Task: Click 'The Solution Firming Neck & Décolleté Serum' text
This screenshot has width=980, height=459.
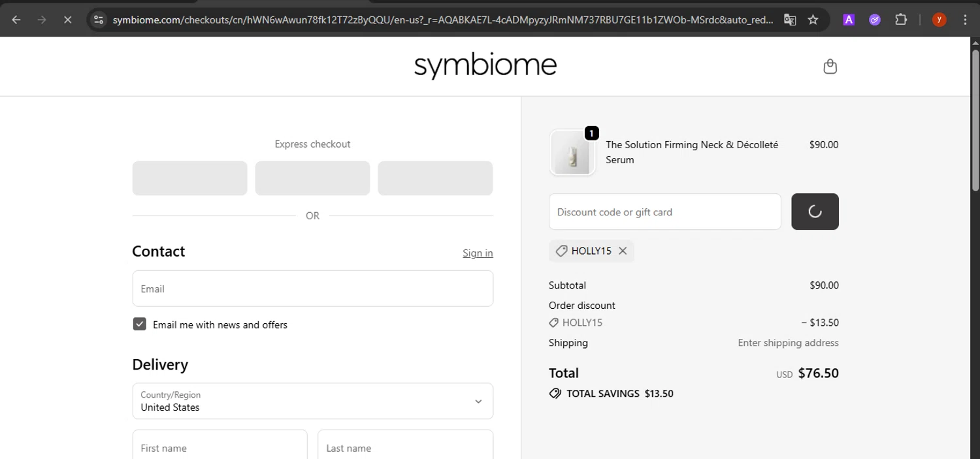Action: [x=692, y=152]
